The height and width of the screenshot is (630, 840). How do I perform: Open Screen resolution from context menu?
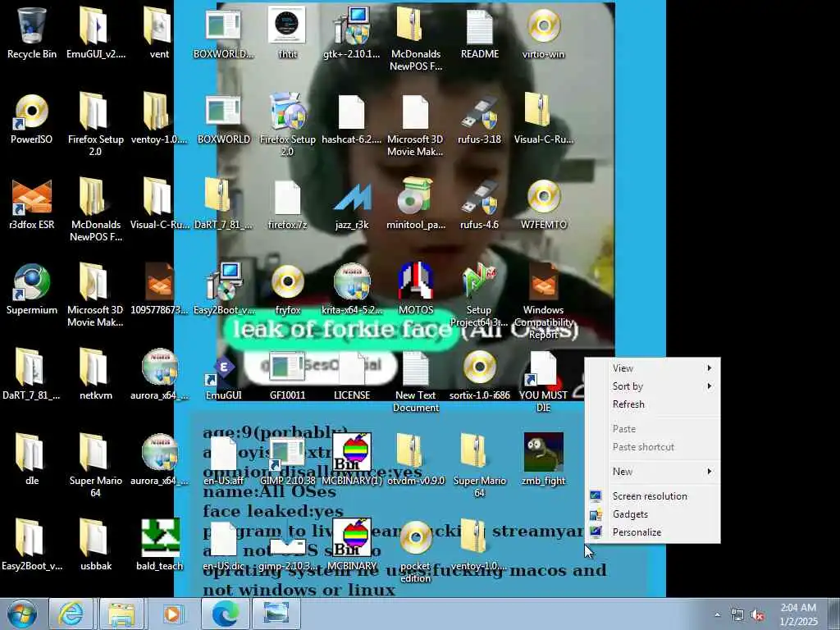[x=652, y=496]
